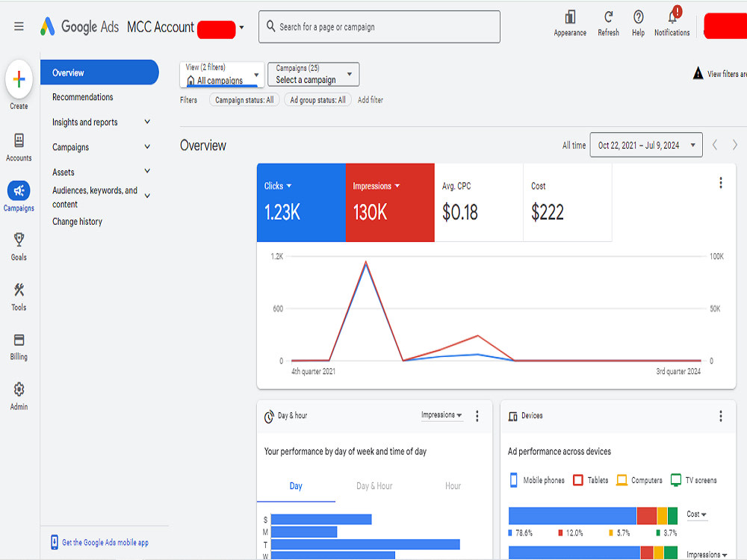Expand the Campaigns nav section
The width and height of the screenshot is (747, 560).
pos(147,146)
